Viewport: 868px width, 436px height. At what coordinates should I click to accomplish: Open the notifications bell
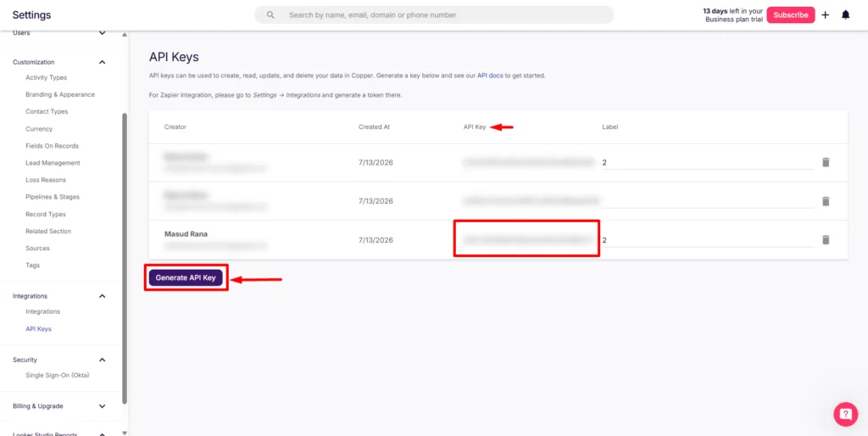(845, 15)
